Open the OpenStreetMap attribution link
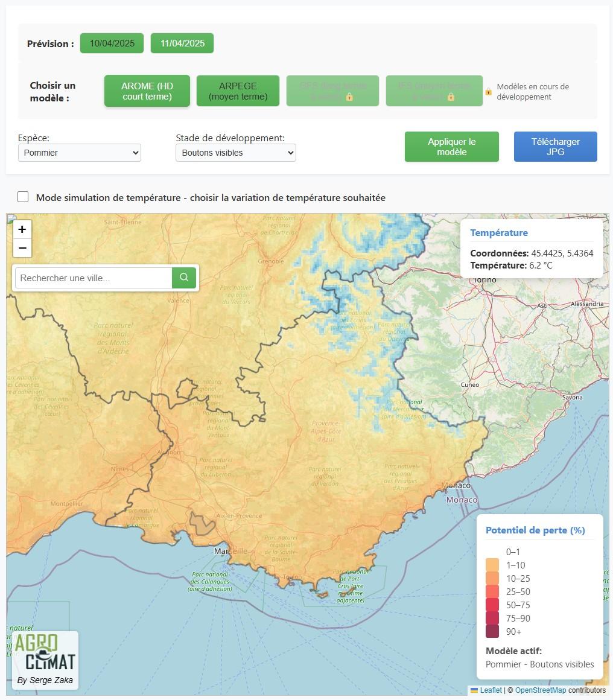Screen dimensions: 613x700 point(541,690)
